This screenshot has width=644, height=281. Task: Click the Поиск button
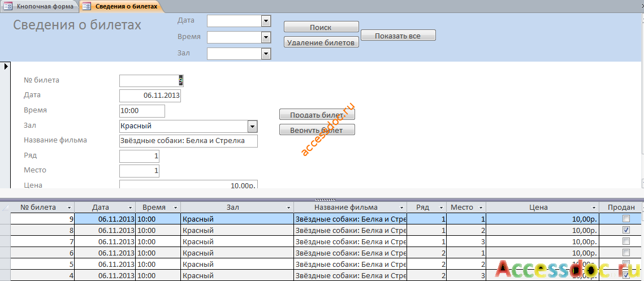[x=321, y=27]
